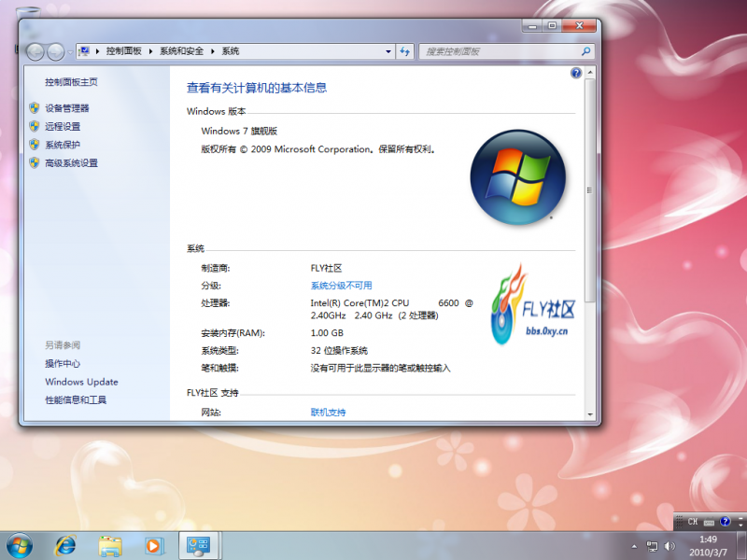Open 设备管理器 link
Screen dimensions: 747x560
(x=67, y=108)
